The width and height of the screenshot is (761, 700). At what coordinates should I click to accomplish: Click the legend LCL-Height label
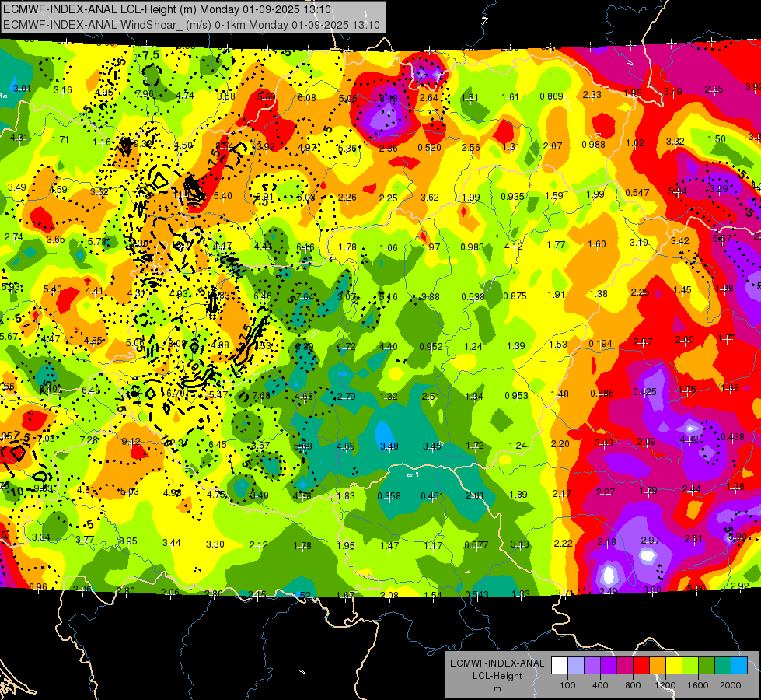tap(497, 676)
